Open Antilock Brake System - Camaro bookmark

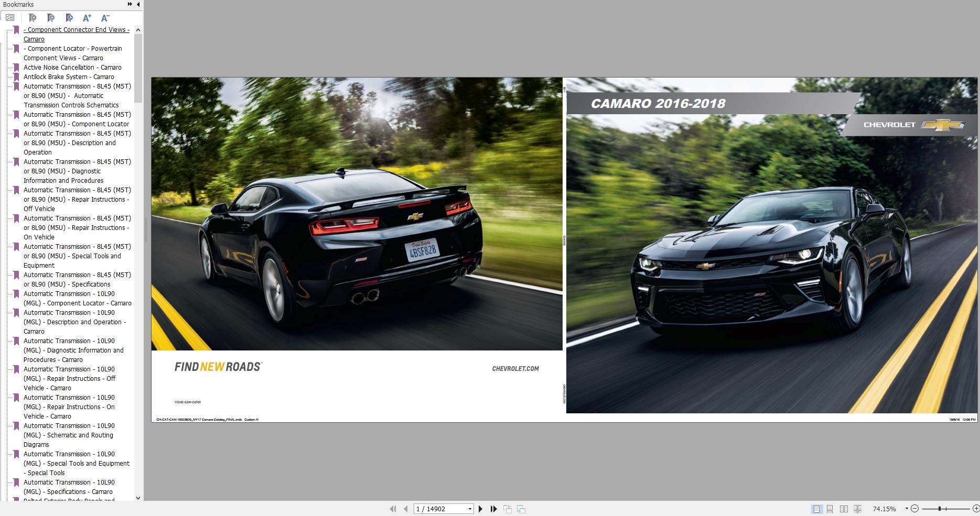coord(69,77)
